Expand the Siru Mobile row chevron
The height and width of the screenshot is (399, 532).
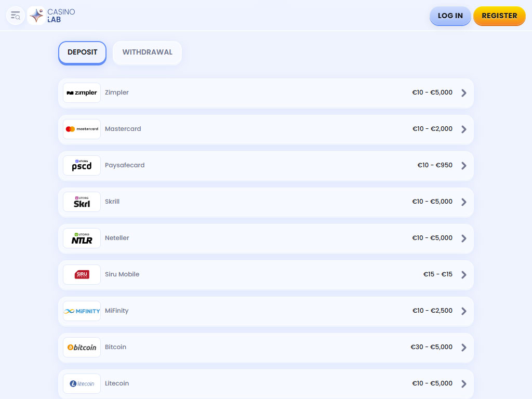click(x=464, y=275)
